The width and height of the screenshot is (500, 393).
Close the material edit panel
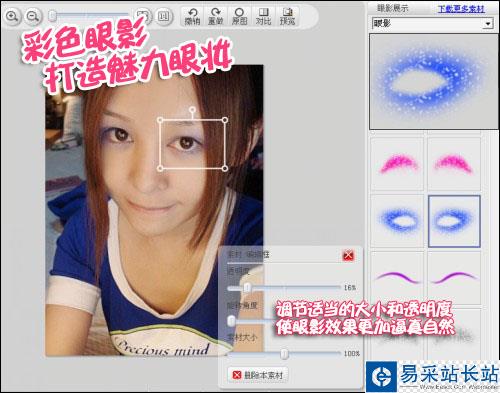348,256
